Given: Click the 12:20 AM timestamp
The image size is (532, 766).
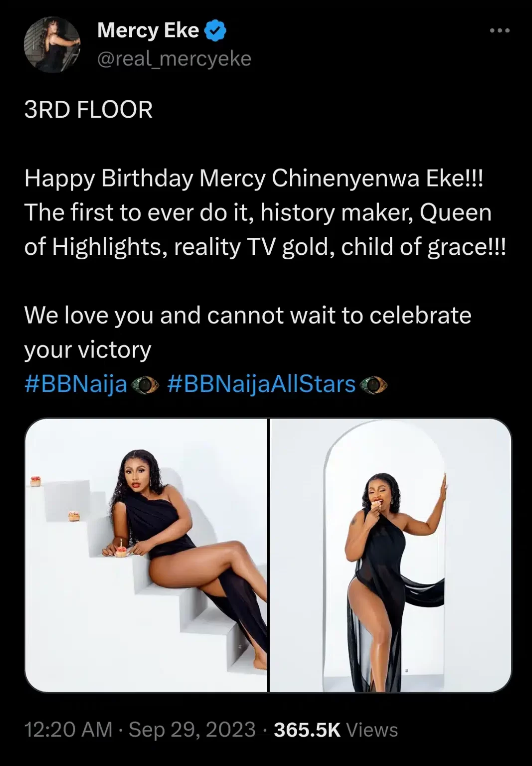Looking at the screenshot, I should pyautogui.click(x=68, y=730).
